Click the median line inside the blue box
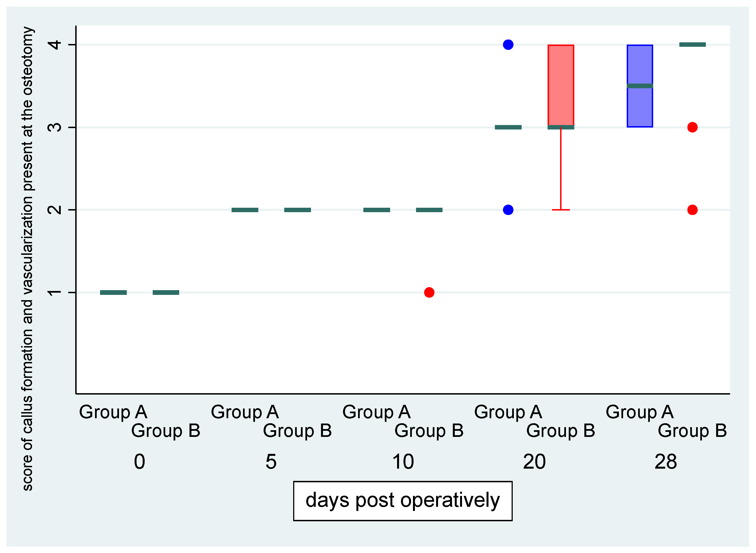 [x=640, y=86]
